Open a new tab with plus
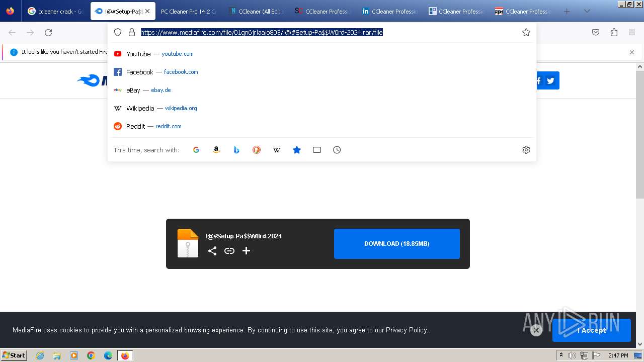 pos(567,11)
